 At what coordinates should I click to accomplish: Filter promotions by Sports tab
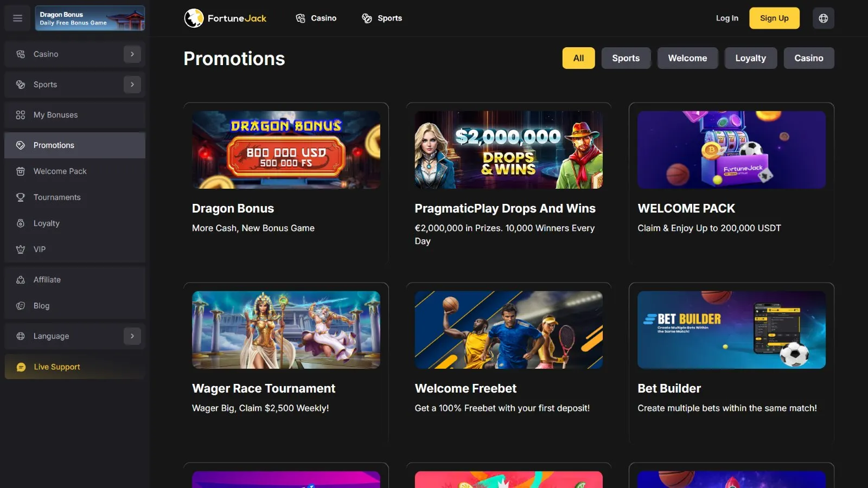click(626, 58)
